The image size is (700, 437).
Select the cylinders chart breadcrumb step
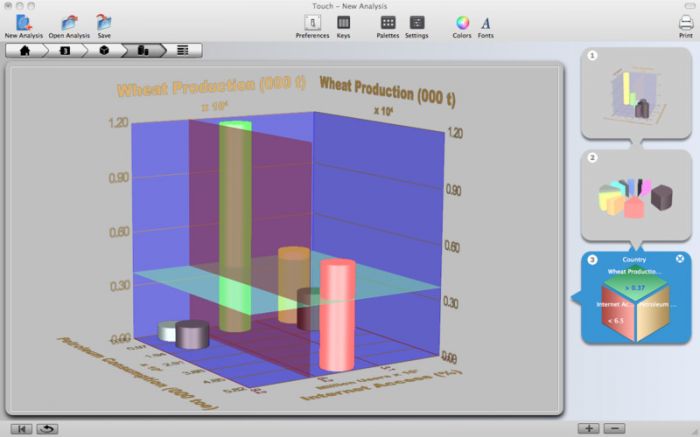[x=143, y=50]
